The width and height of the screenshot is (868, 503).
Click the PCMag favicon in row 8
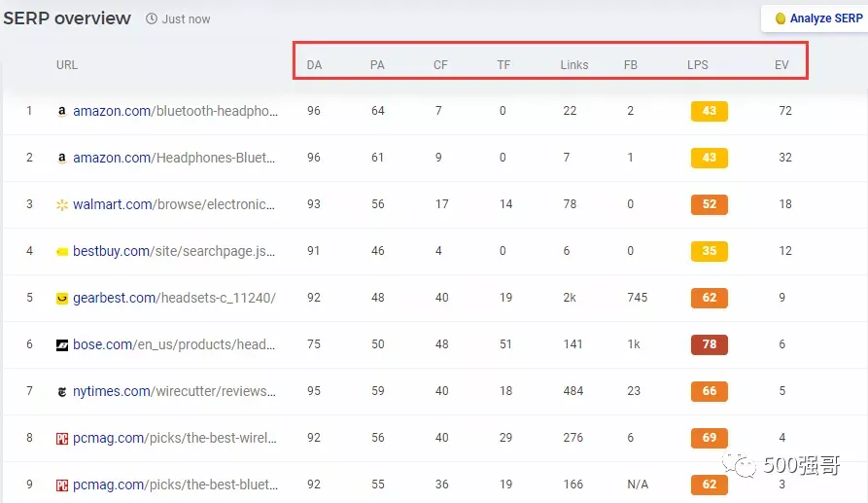62,439
